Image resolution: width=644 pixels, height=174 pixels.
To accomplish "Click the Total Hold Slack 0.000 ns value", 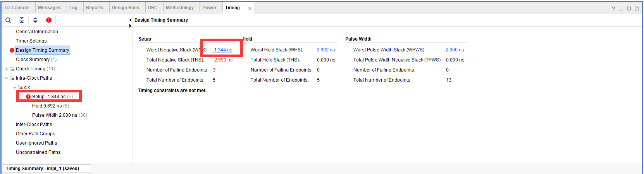I will 326,60.
